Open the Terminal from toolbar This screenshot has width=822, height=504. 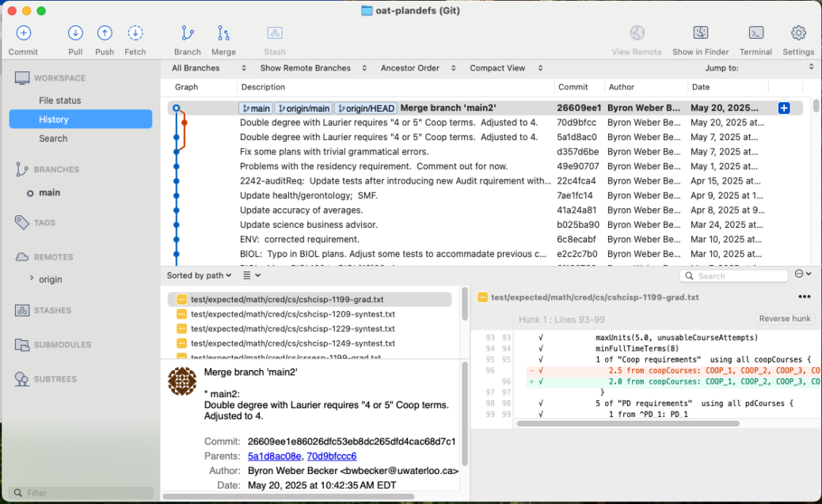(x=756, y=33)
